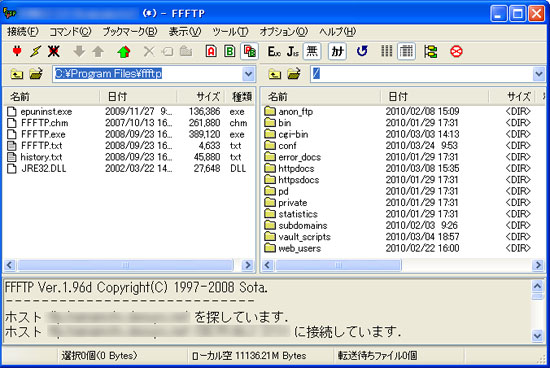
Task: Select FFFTP.chm in local list
Action: pyautogui.click(x=45, y=123)
